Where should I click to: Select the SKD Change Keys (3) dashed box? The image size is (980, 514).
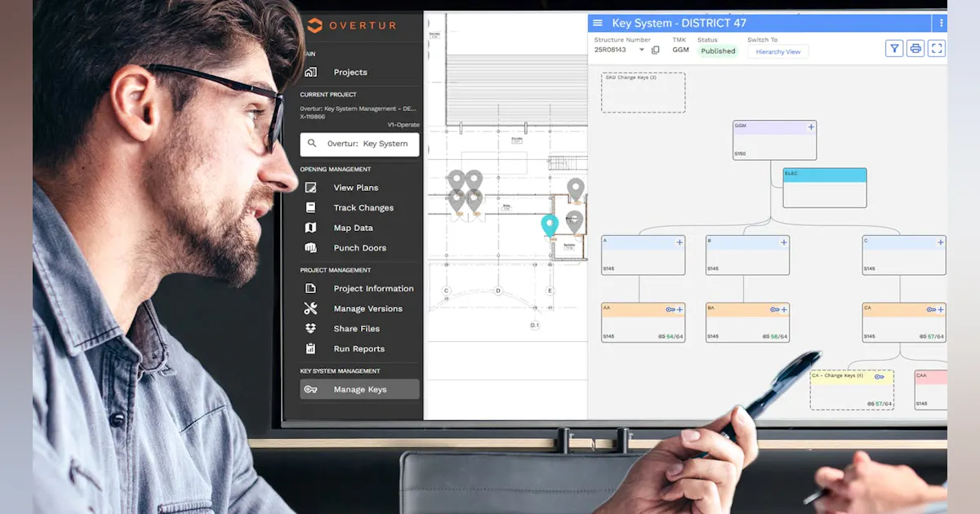coord(644,92)
